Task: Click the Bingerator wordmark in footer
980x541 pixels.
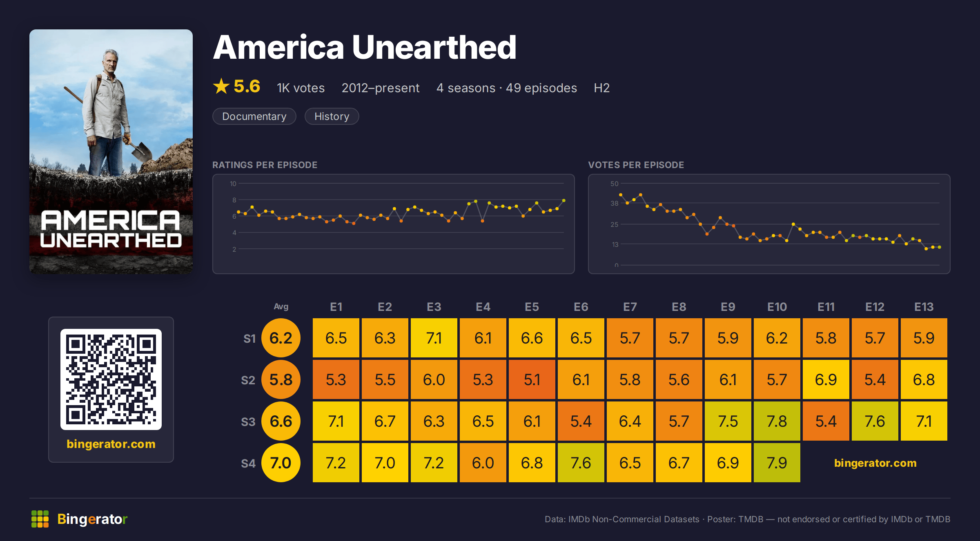Action: 92,519
